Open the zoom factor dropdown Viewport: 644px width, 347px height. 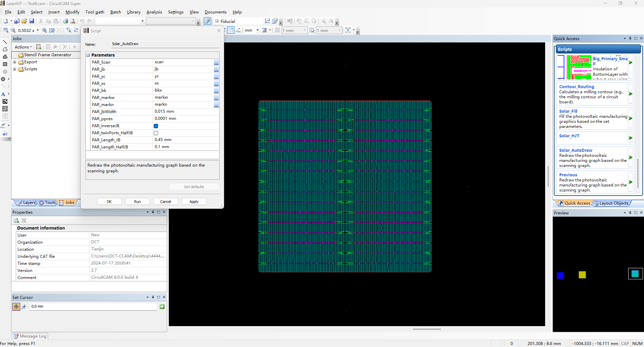[38, 30]
